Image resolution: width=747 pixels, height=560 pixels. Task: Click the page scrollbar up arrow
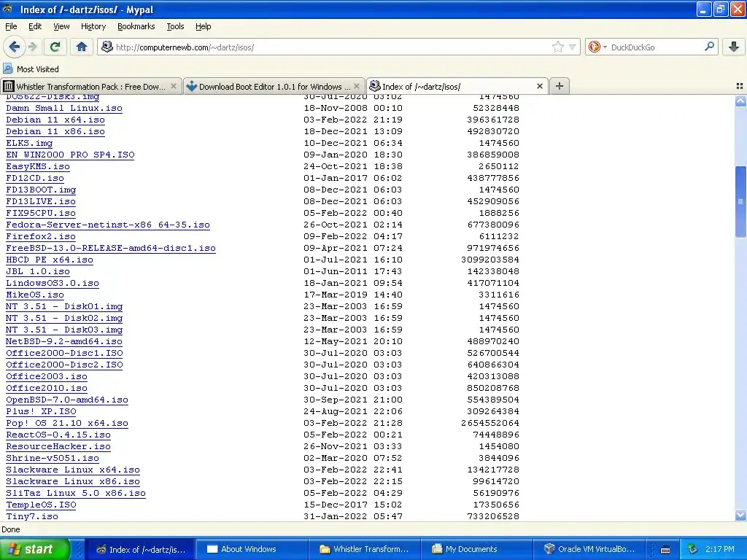tap(740, 101)
